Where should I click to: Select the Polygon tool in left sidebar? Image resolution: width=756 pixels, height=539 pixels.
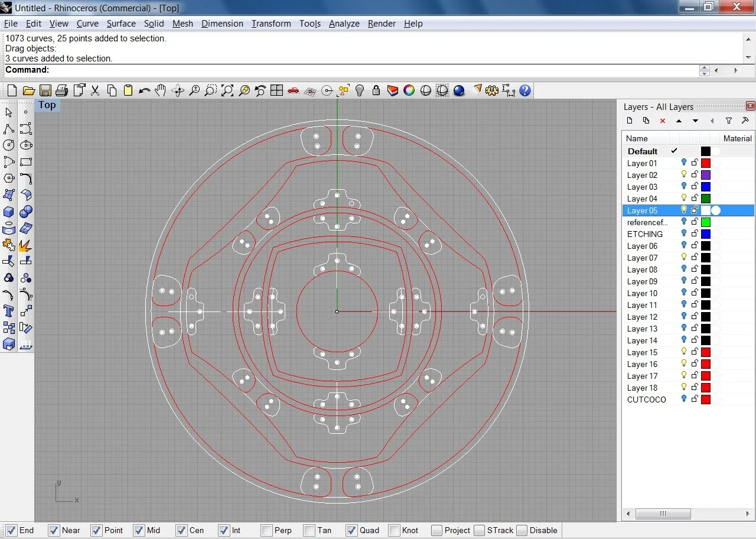[9, 178]
